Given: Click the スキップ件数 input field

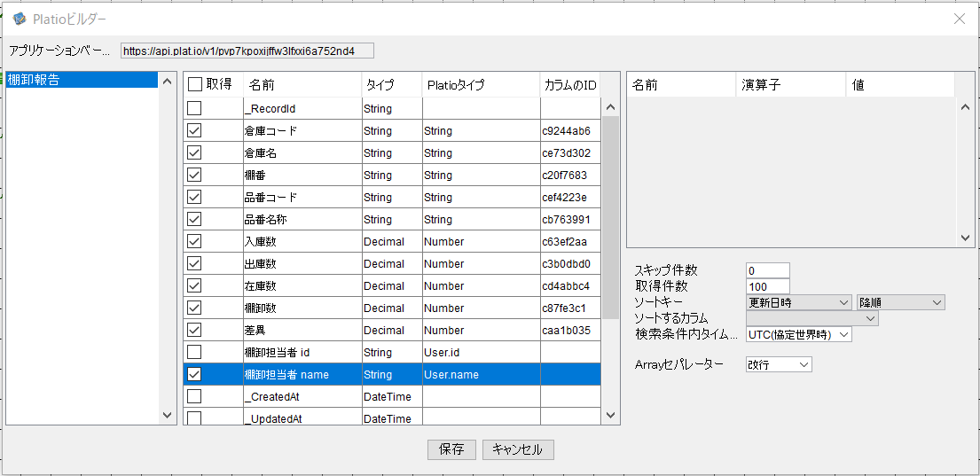Looking at the screenshot, I should [767, 270].
